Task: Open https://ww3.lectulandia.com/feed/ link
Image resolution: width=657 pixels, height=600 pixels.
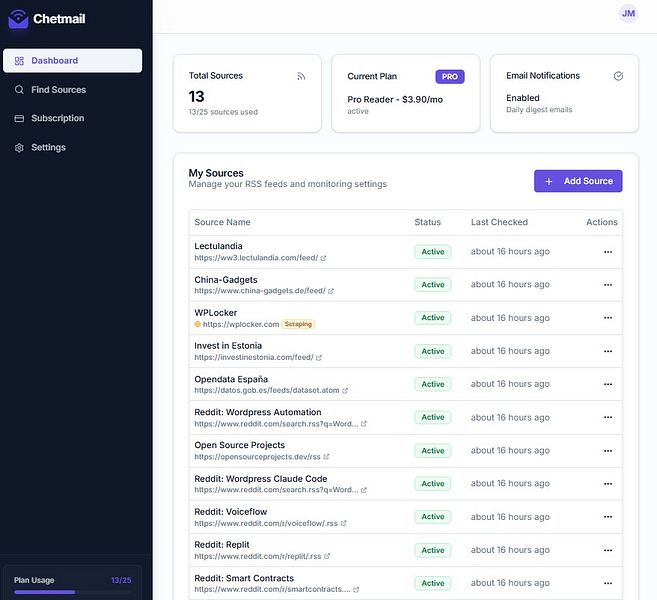Action: pyautogui.click(x=256, y=258)
